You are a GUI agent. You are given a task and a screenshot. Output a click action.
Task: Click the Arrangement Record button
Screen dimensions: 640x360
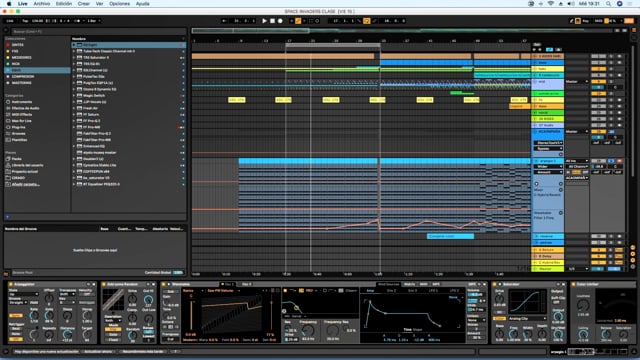tap(280, 21)
